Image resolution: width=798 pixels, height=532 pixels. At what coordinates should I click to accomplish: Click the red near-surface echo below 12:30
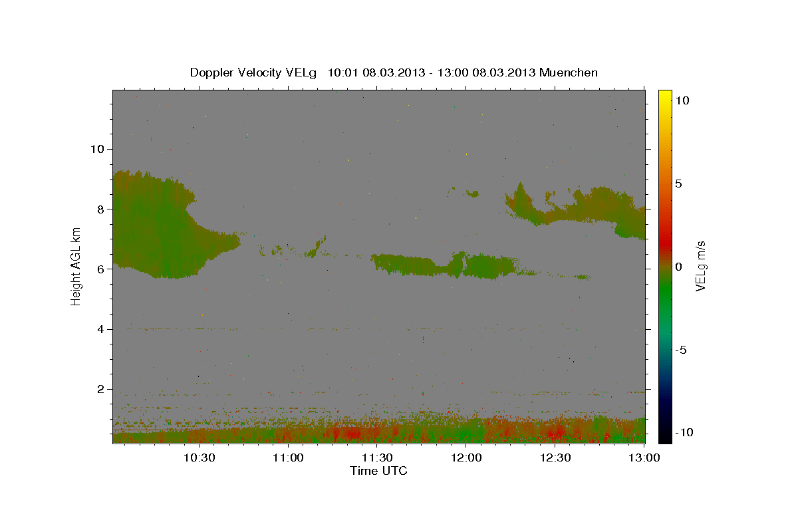point(556,431)
